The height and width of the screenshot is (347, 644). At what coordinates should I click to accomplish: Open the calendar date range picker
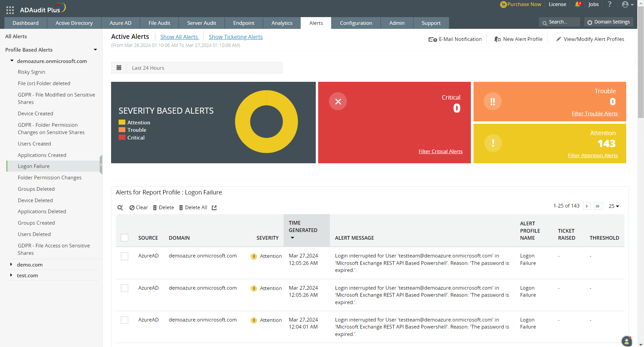tap(119, 67)
